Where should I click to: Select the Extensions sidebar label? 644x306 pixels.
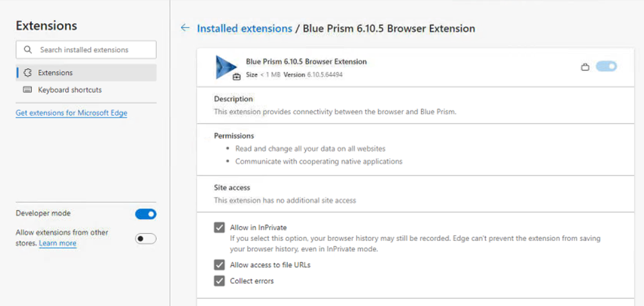55,73
